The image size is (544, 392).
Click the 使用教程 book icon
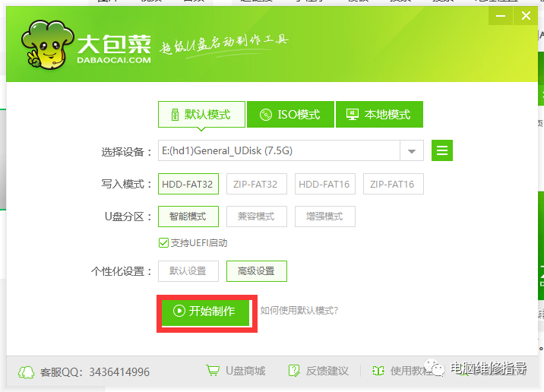[x=378, y=371]
